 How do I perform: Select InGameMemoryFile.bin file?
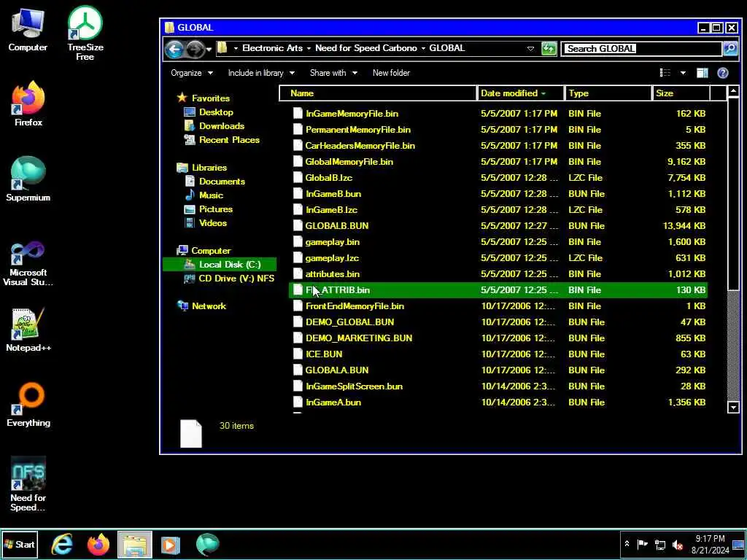click(x=498, y=113)
